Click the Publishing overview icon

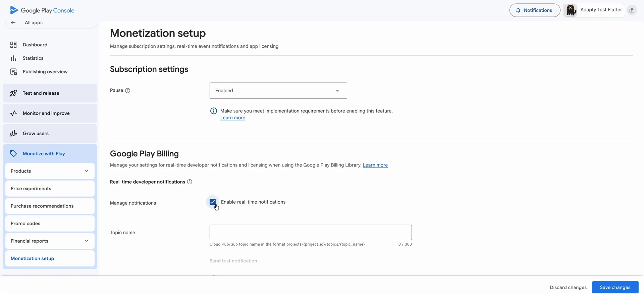click(x=13, y=72)
